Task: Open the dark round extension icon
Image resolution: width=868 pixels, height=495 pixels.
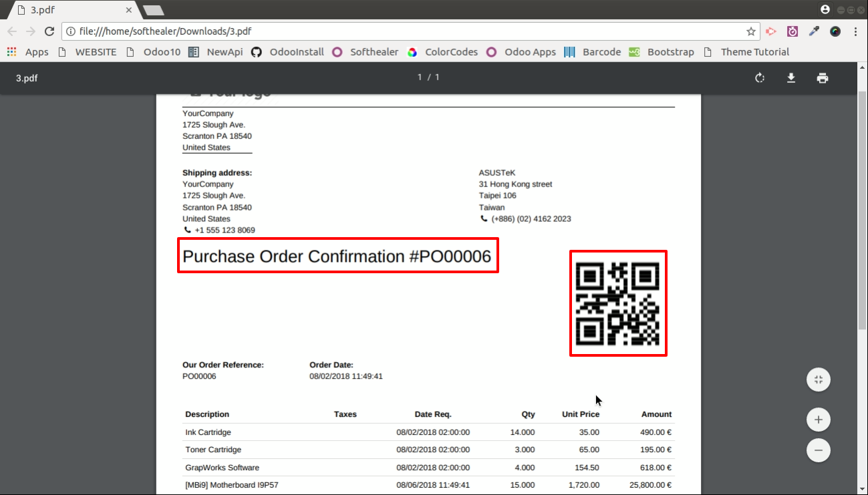Action: [835, 31]
